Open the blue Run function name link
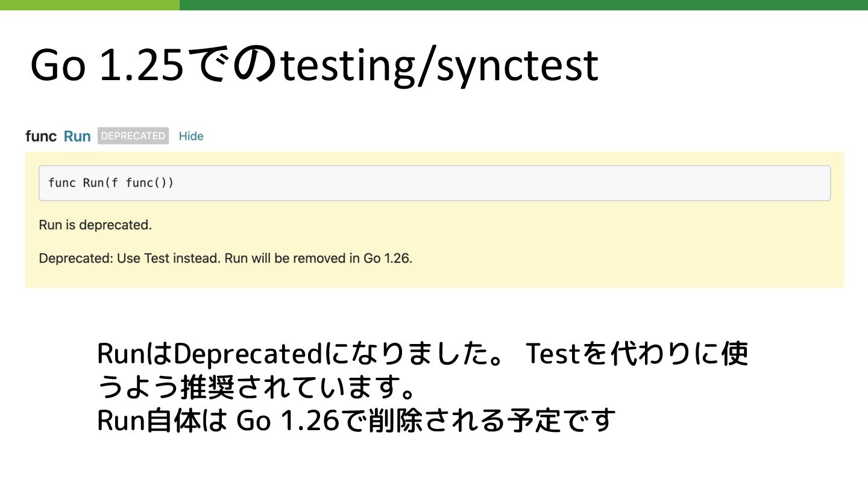The width and height of the screenshot is (868, 488). pos(77,136)
